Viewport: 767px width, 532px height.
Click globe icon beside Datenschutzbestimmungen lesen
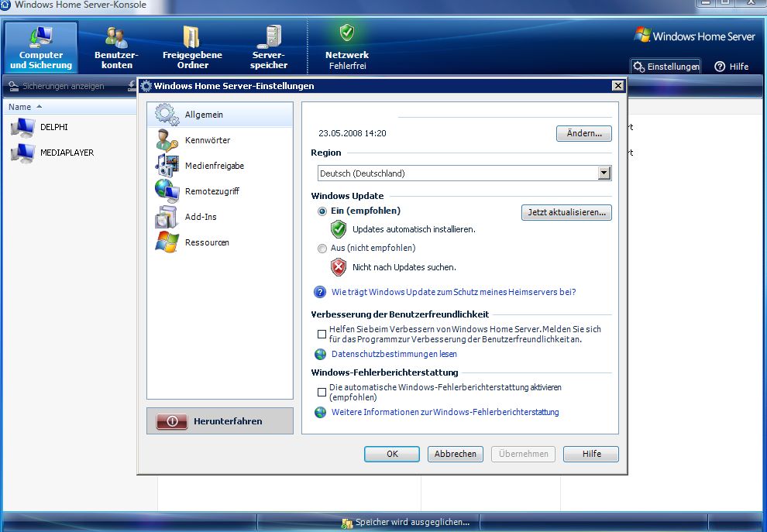coord(321,354)
